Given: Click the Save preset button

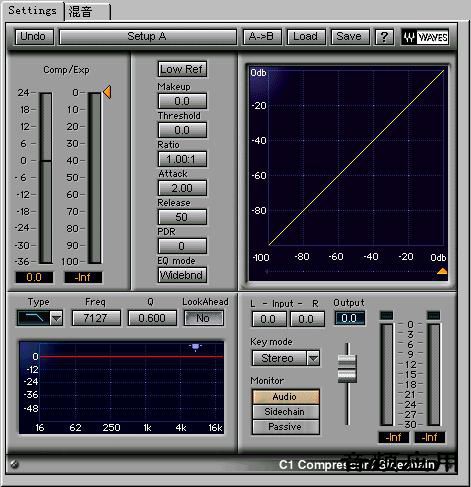Looking at the screenshot, I should coord(350,37).
